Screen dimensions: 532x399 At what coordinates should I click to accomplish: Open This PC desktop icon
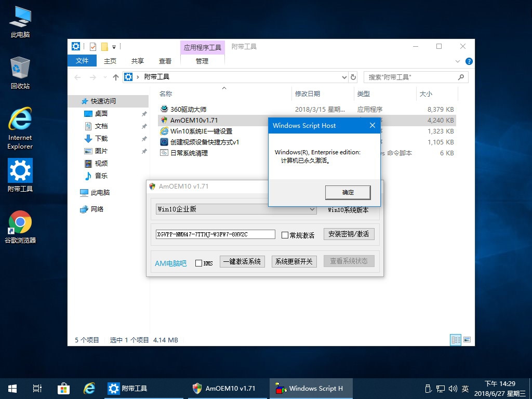[x=20, y=22]
